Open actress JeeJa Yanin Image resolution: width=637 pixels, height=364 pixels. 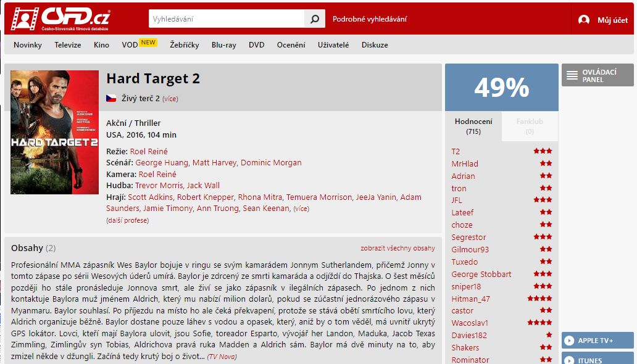(376, 197)
